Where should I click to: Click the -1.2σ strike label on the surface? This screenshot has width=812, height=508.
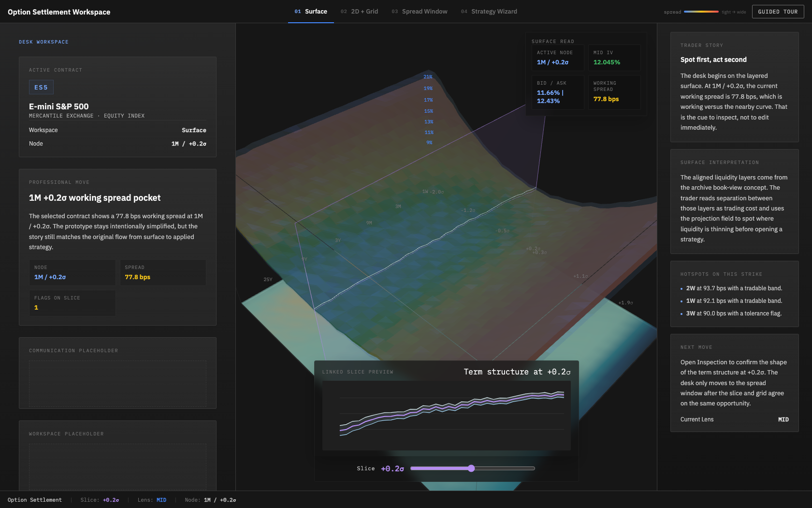pos(468,210)
